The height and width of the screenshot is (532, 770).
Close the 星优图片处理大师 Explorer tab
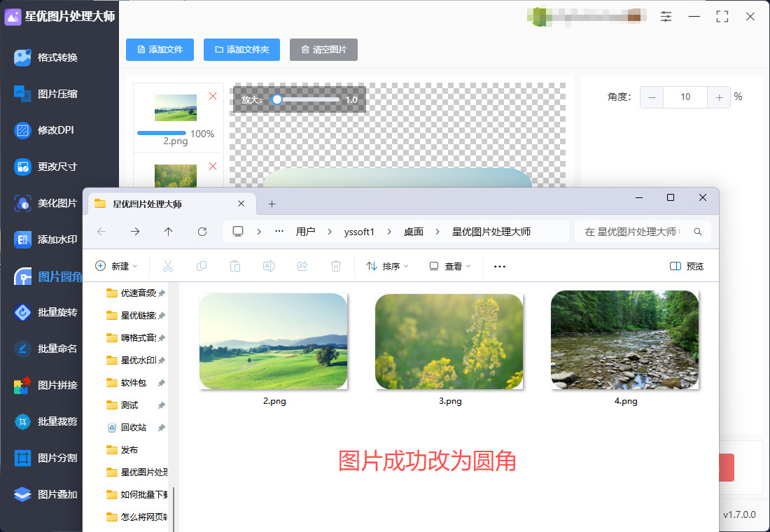[x=241, y=204]
